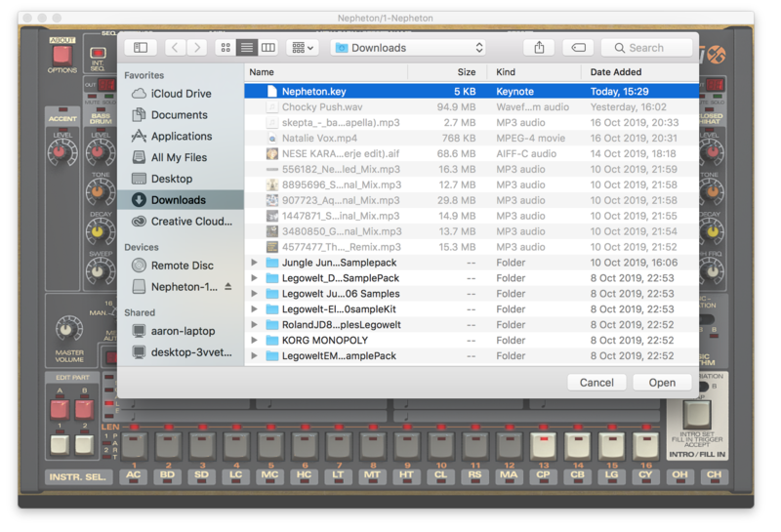Screen dimensions: 781x532
Task: Click the back navigation arrow
Action: [x=175, y=47]
